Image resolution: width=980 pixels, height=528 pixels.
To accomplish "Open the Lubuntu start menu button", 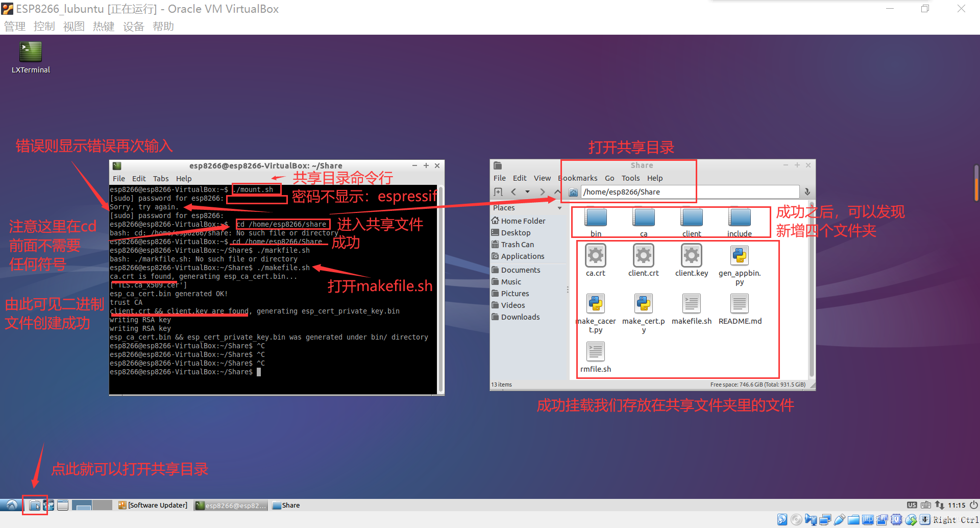I will 11,505.
